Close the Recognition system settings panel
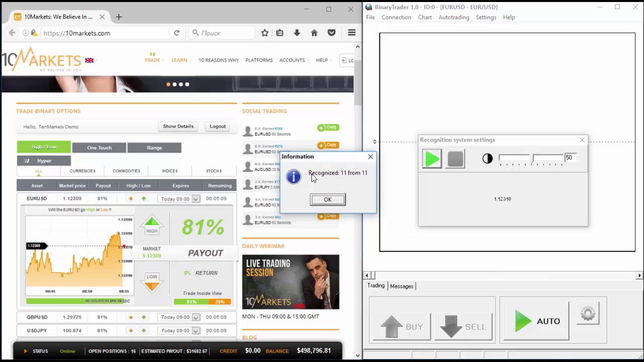This screenshot has width=644, height=362. (x=582, y=140)
